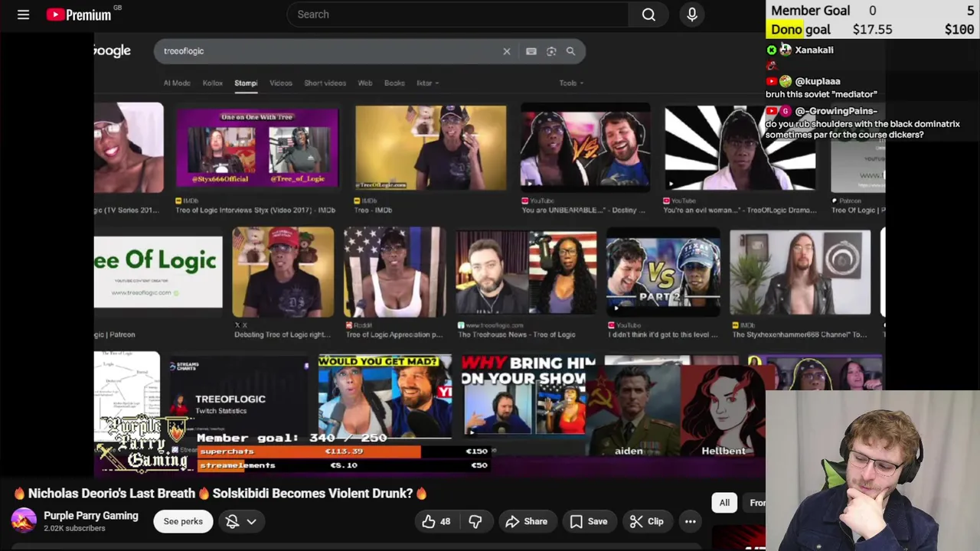Open 'You are UNBEARABLE' Destiny thumbnail
Image resolution: width=980 pixels, height=551 pixels.
(586, 148)
